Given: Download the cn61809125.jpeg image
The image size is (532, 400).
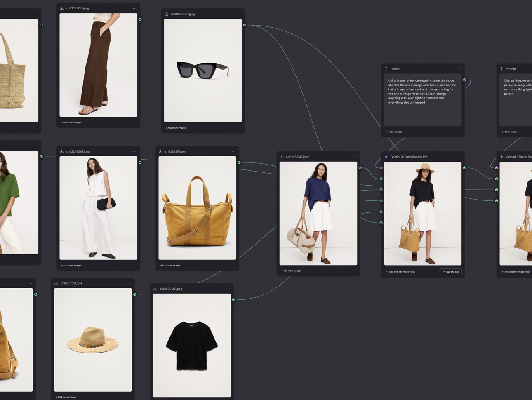Looking at the screenshot, I should [x=155, y=289].
